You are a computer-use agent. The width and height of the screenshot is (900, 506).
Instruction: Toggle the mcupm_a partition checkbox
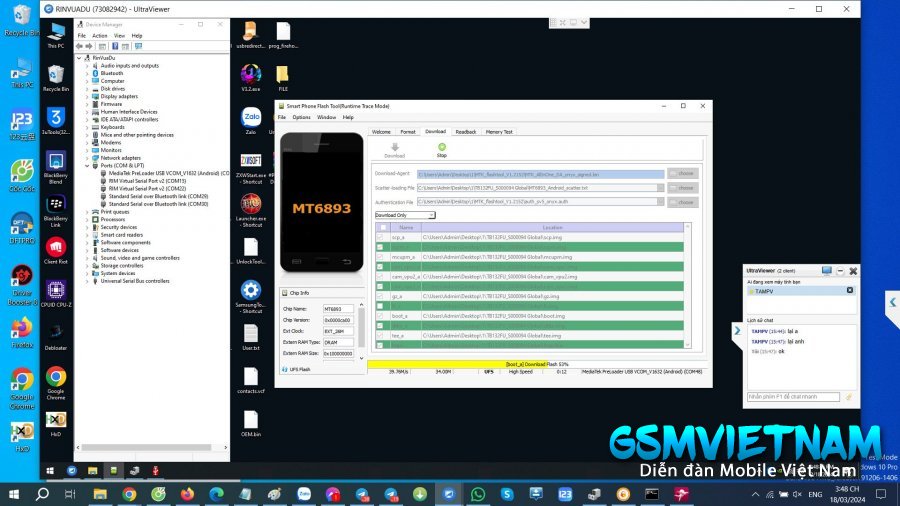pyautogui.click(x=379, y=257)
